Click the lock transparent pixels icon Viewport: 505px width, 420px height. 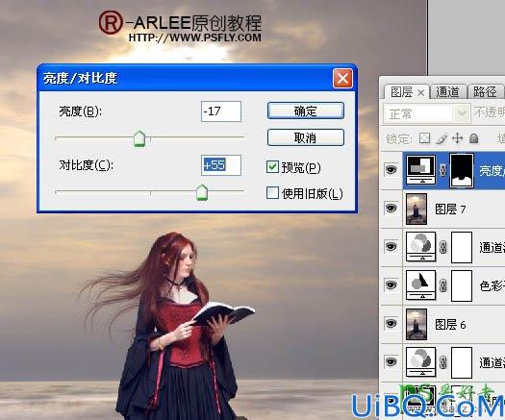pyautogui.click(x=424, y=138)
